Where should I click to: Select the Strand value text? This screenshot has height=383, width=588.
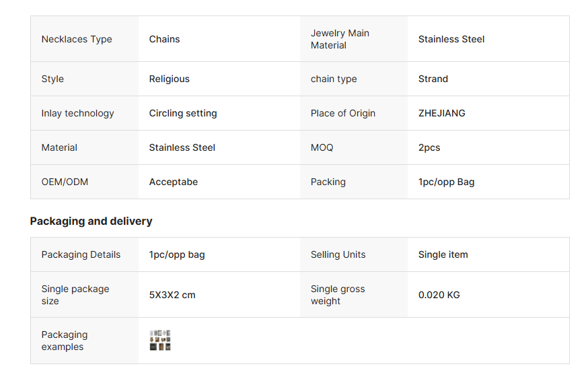[x=433, y=79]
